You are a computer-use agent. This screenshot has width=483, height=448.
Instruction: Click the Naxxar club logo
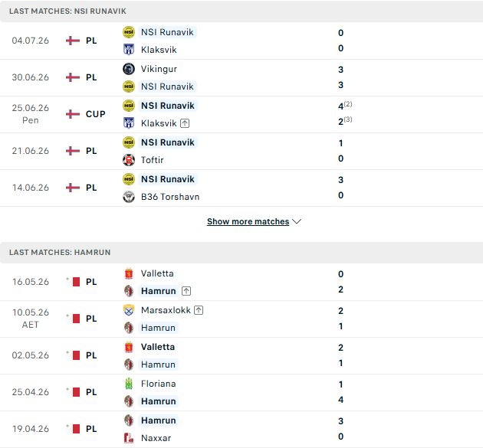point(129,438)
